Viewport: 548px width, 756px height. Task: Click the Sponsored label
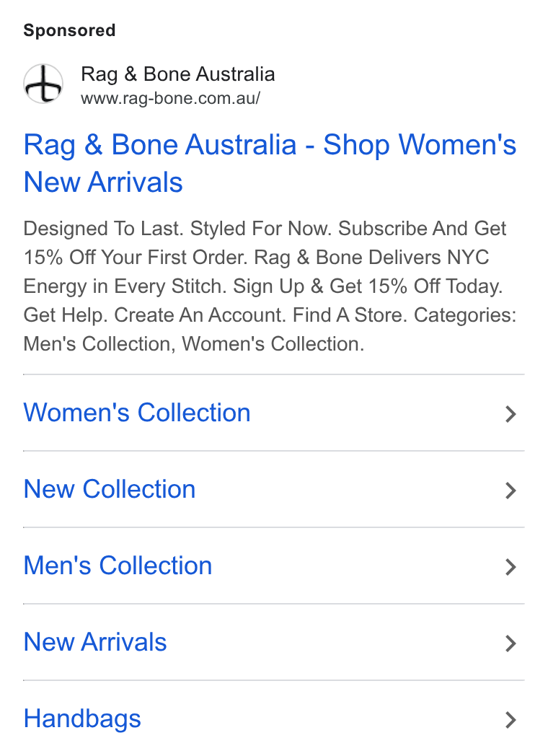[x=69, y=30]
